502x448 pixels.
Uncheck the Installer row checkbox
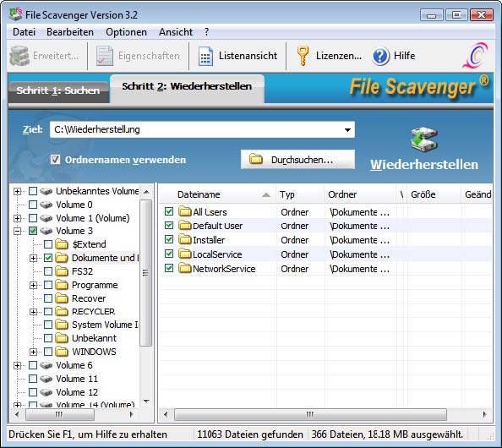tap(169, 239)
